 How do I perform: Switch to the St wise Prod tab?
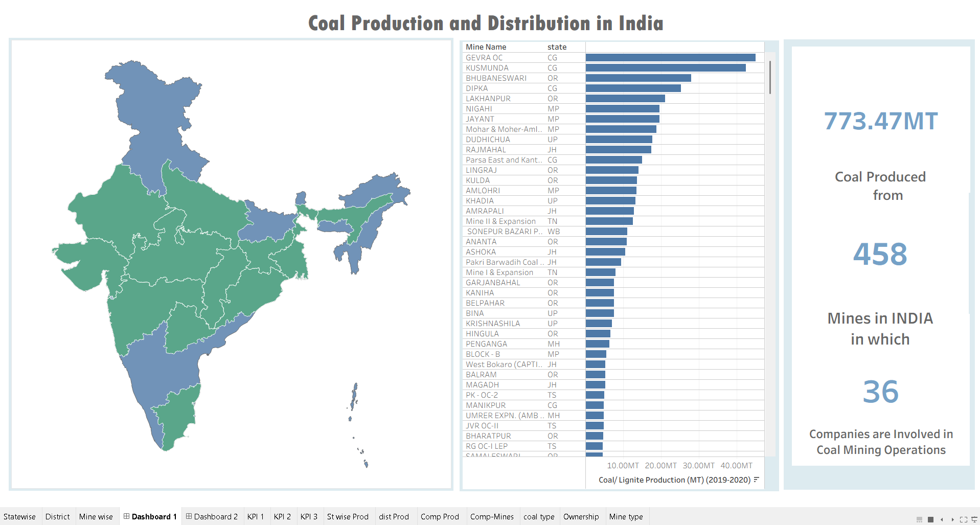pyautogui.click(x=348, y=516)
